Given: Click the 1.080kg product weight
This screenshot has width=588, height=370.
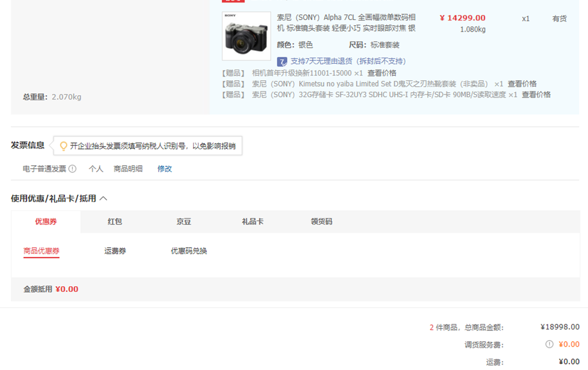Looking at the screenshot, I should 473,29.
